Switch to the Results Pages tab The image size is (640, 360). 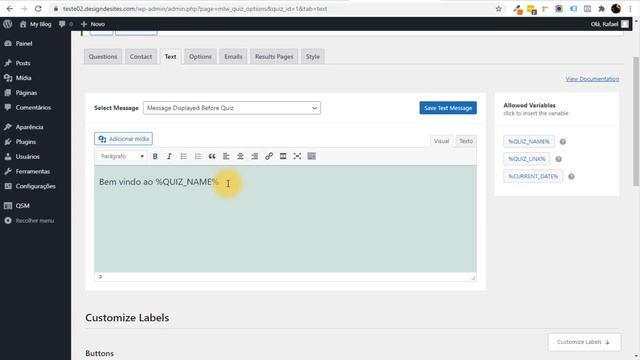pyautogui.click(x=274, y=57)
